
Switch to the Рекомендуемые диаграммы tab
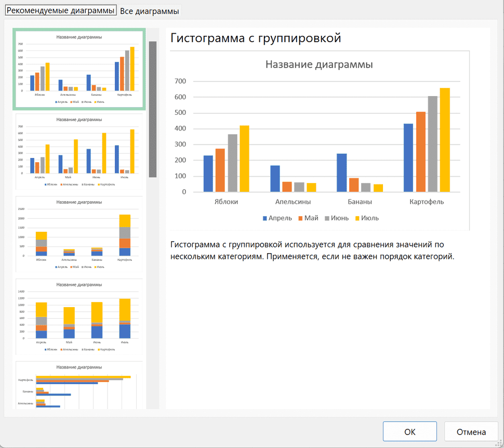(x=60, y=10)
